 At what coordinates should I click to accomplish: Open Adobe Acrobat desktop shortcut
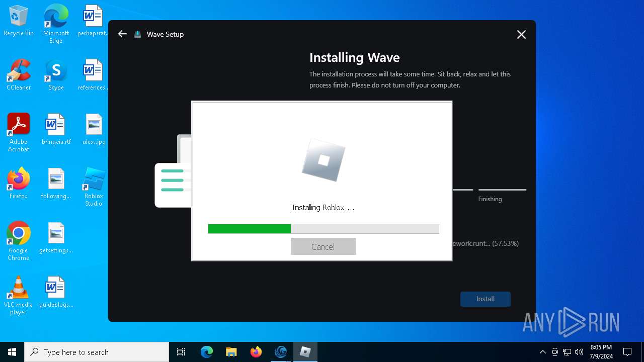click(19, 132)
